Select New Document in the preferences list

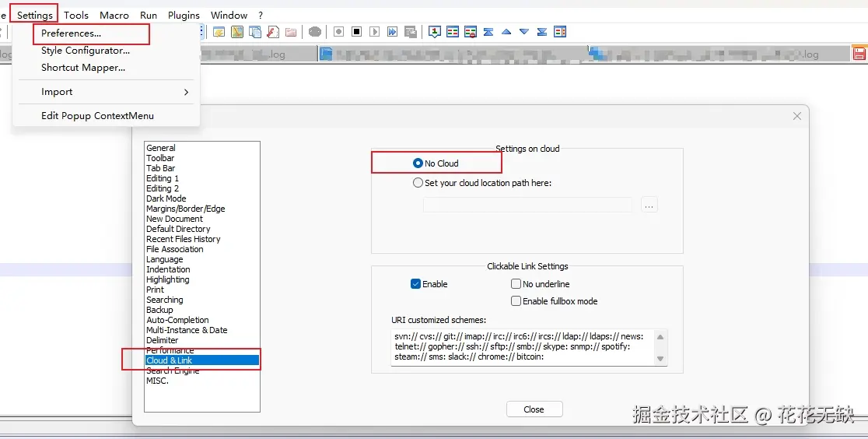coord(174,219)
